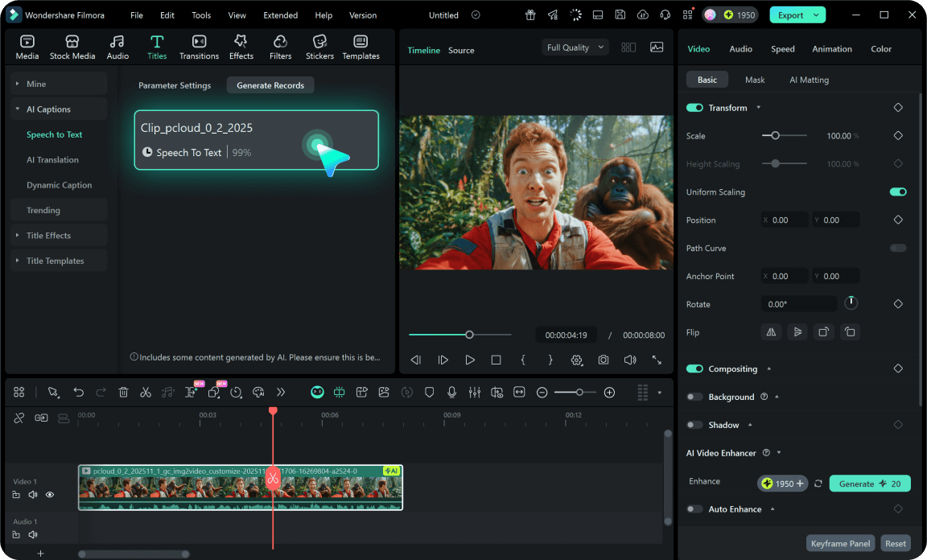
Task: Switch to the AI Matting tab
Action: [x=809, y=80]
